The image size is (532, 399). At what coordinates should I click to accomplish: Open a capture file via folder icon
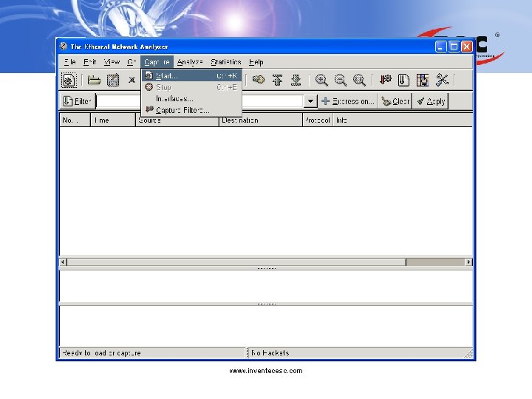click(x=94, y=81)
